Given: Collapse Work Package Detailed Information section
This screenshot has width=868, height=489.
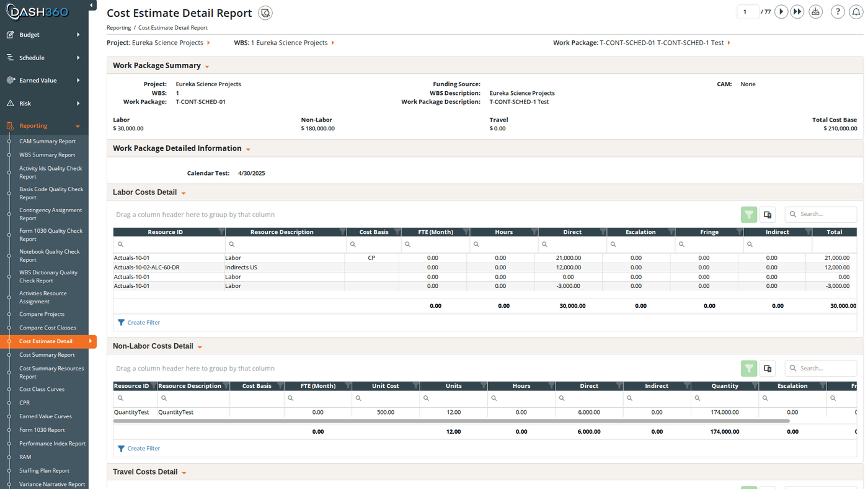Looking at the screenshot, I should [x=248, y=150].
